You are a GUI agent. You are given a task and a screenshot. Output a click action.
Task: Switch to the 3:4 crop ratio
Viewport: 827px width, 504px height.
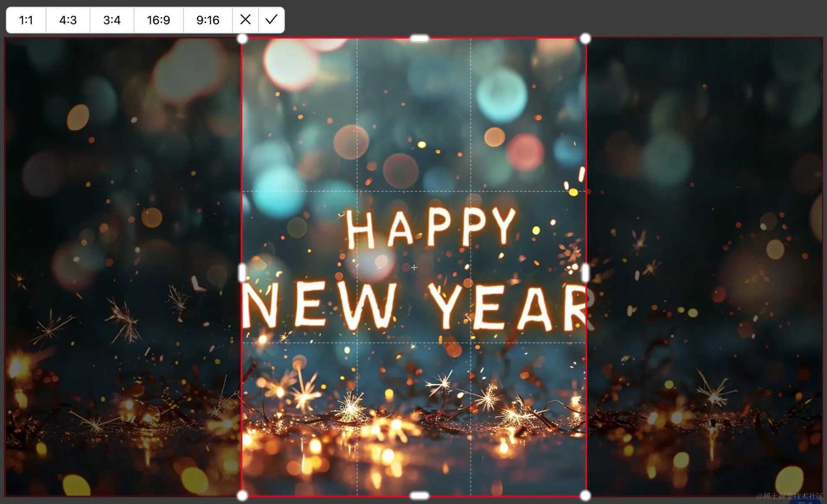pyautogui.click(x=112, y=20)
